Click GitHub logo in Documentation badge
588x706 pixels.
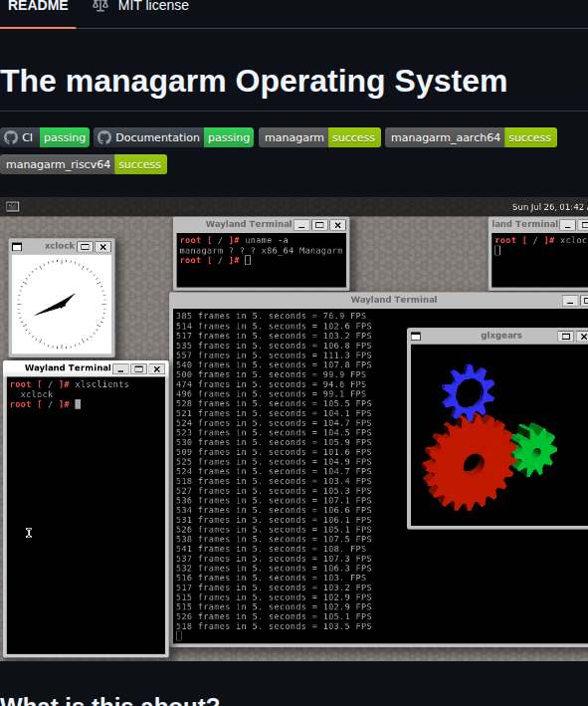coord(104,137)
